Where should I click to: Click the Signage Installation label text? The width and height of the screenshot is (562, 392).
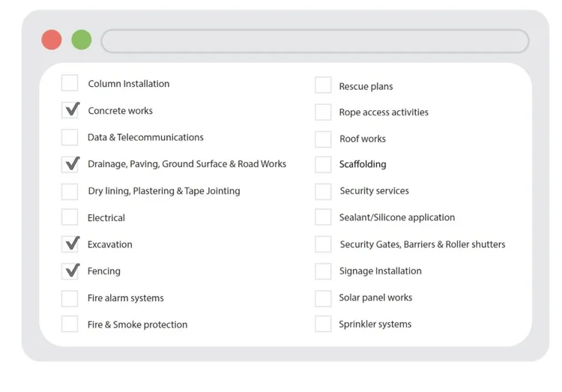380,271
